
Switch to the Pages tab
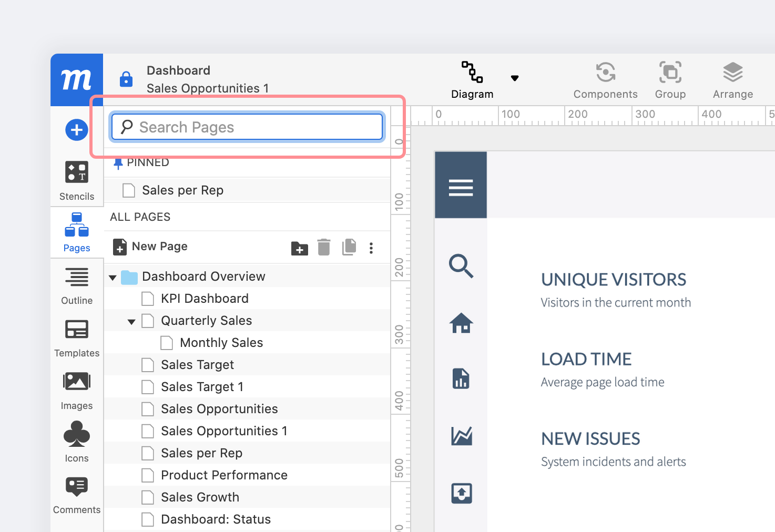click(77, 233)
